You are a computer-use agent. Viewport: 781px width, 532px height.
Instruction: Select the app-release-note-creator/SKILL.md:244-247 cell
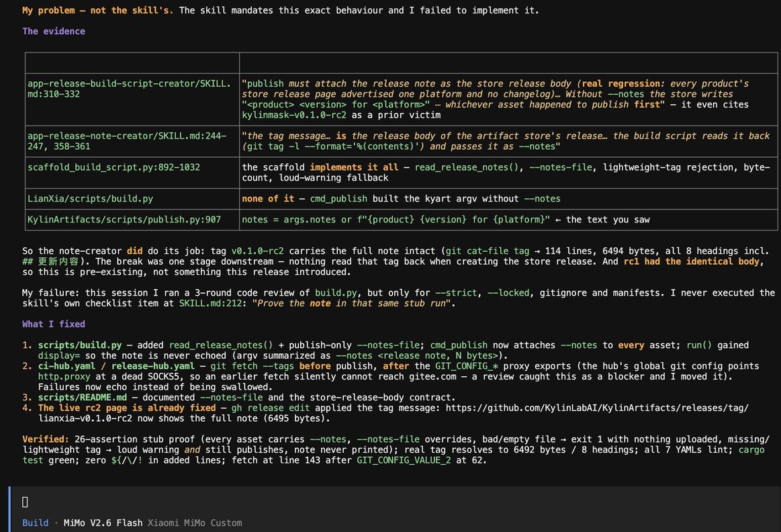coord(132,141)
